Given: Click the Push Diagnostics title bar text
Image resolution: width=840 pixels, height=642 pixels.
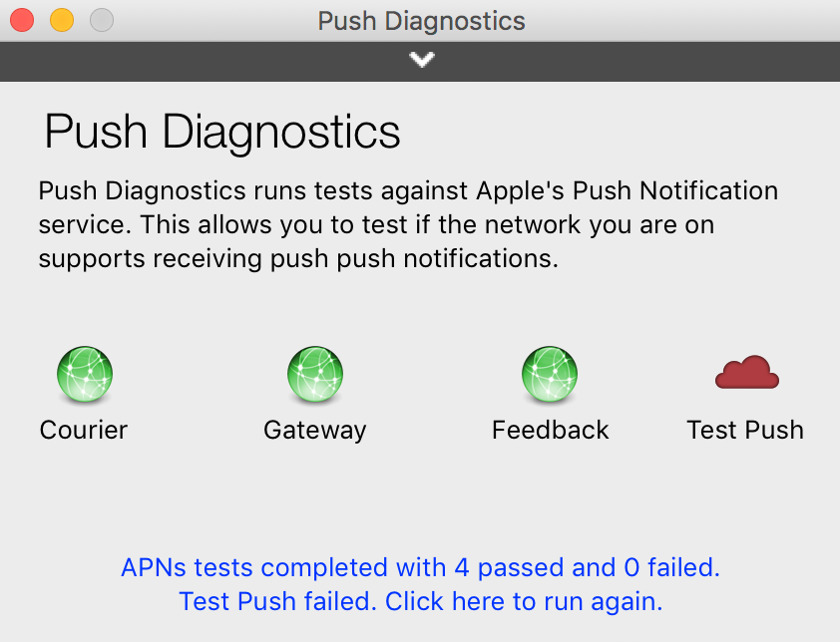Looking at the screenshot, I should [x=421, y=21].
